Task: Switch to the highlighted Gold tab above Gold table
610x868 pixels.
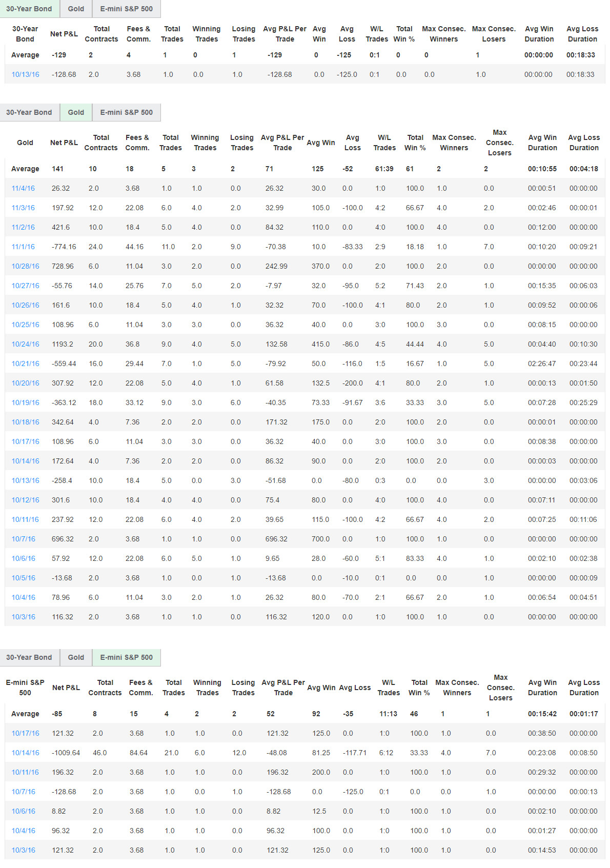Action: 76,112
